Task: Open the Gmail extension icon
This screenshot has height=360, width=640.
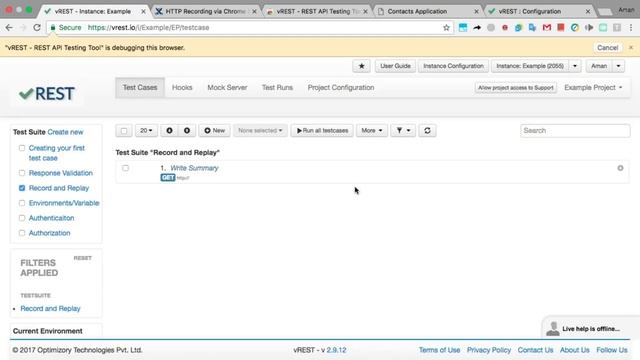Action: (547, 27)
